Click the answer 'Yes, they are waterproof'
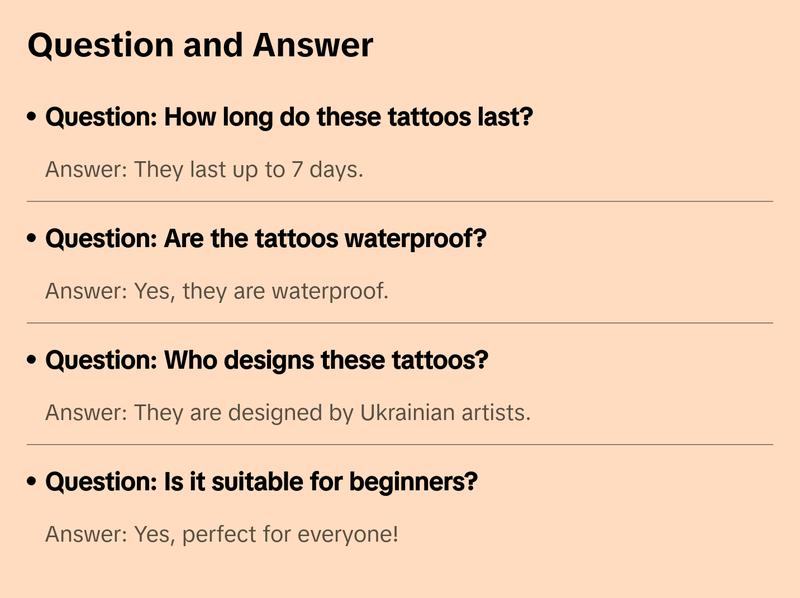Image resolution: width=800 pixels, height=598 pixels. (216, 292)
